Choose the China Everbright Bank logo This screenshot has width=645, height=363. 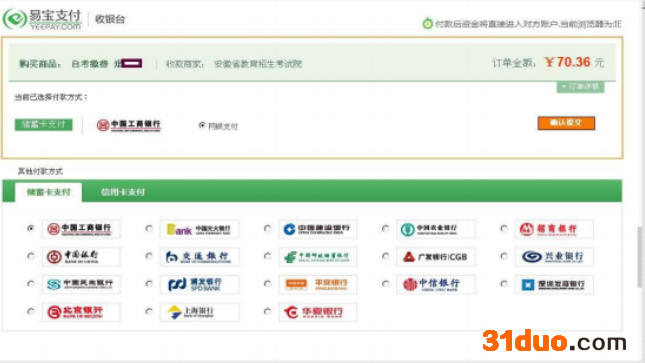[x=199, y=229]
